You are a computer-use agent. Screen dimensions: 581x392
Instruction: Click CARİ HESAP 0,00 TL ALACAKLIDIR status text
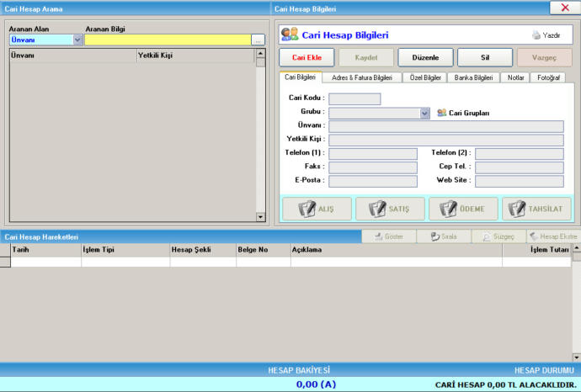click(x=505, y=385)
